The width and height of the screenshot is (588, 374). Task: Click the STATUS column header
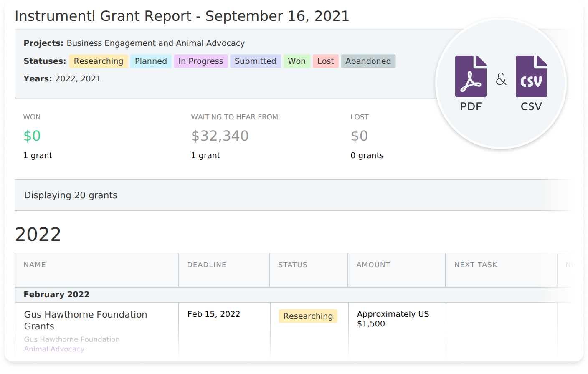293,265
